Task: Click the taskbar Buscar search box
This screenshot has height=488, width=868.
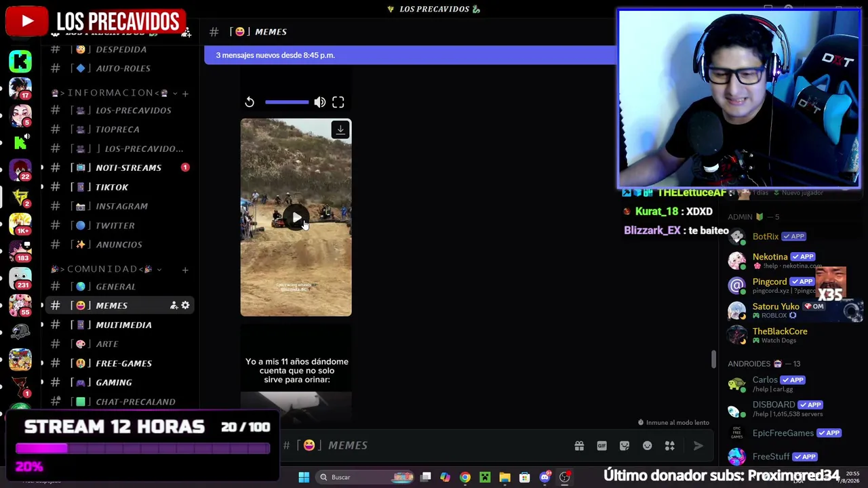Action: tap(366, 477)
